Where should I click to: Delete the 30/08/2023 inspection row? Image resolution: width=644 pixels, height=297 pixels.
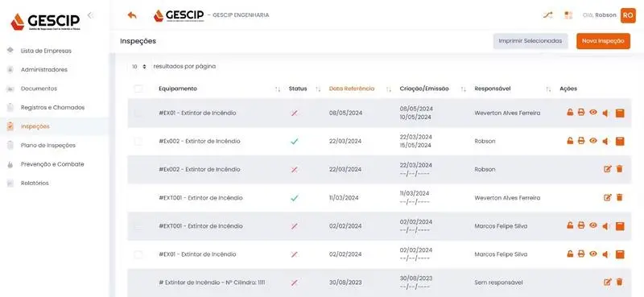[x=619, y=283]
